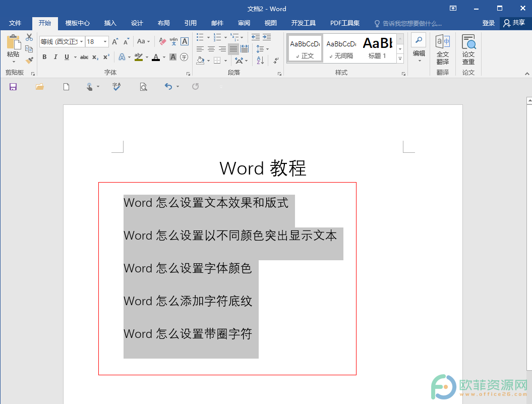Click the decrease indent icon
This screenshot has height=404, width=532.
pos(256,37)
